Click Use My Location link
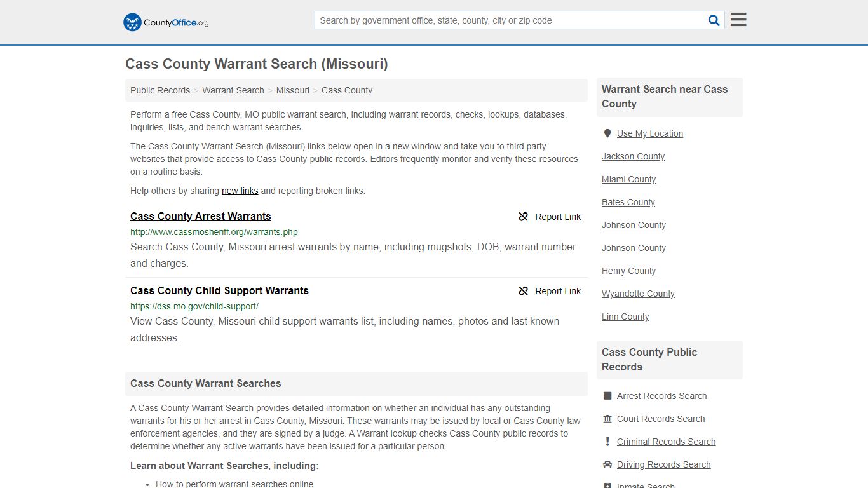 pyautogui.click(x=650, y=133)
